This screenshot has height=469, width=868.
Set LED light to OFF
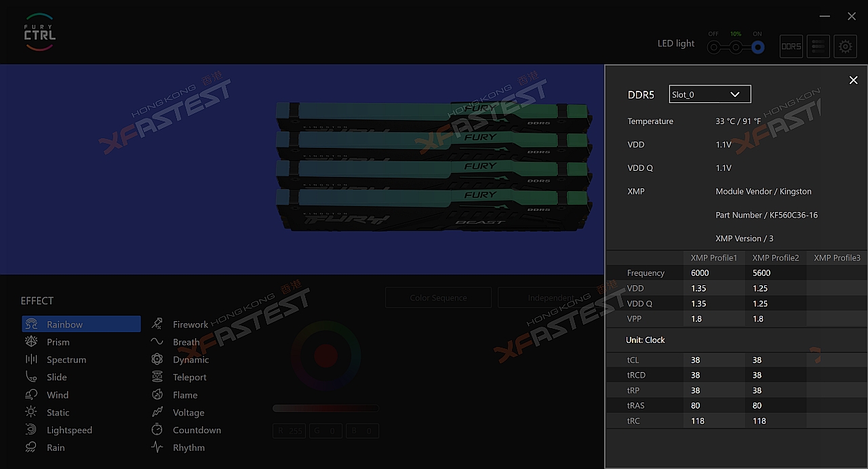[x=713, y=47]
